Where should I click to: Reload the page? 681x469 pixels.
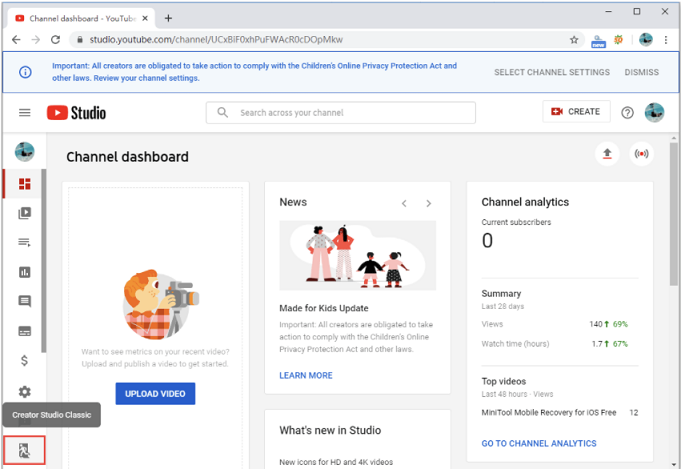[x=55, y=40]
